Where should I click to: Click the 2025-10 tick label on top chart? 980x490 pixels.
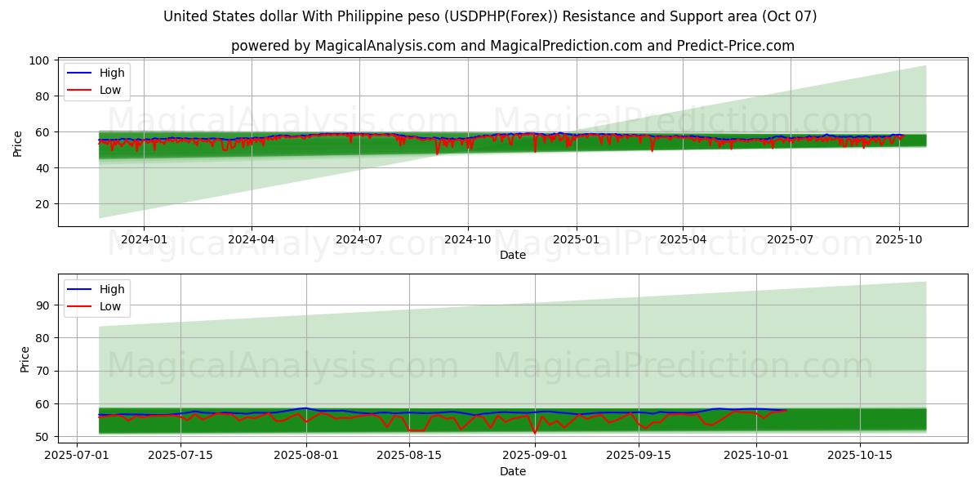pyautogui.click(x=899, y=239)
